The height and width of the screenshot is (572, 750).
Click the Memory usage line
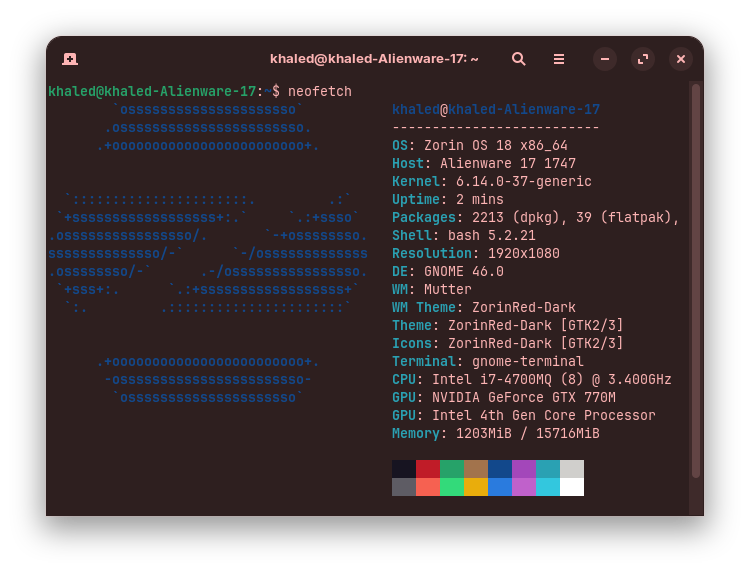tap(495, 433)
